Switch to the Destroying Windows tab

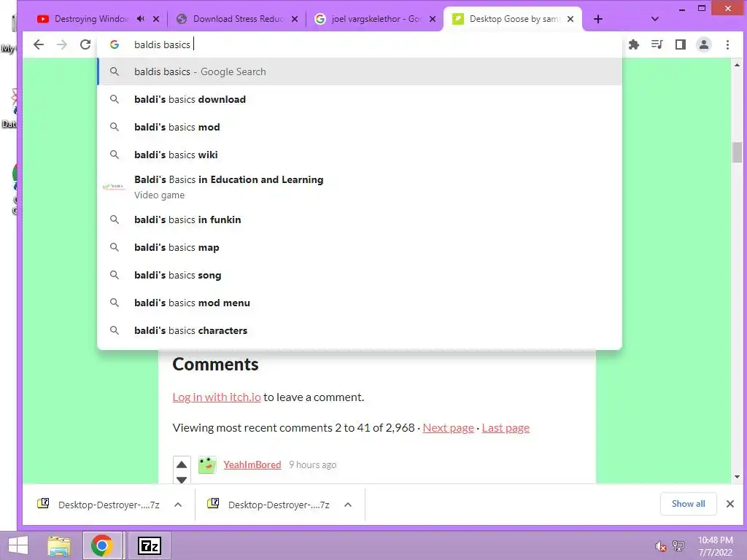(x=91, y=19)
